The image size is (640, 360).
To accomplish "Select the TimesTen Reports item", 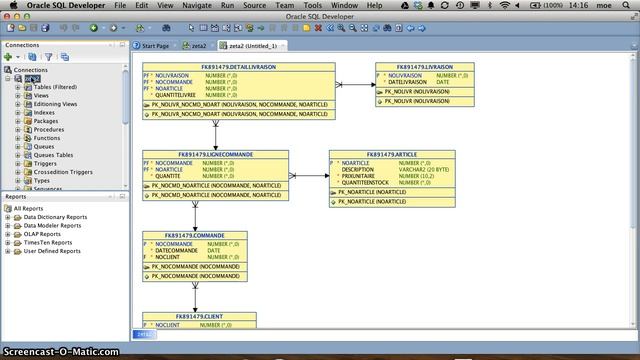I will tap(48, 242).
